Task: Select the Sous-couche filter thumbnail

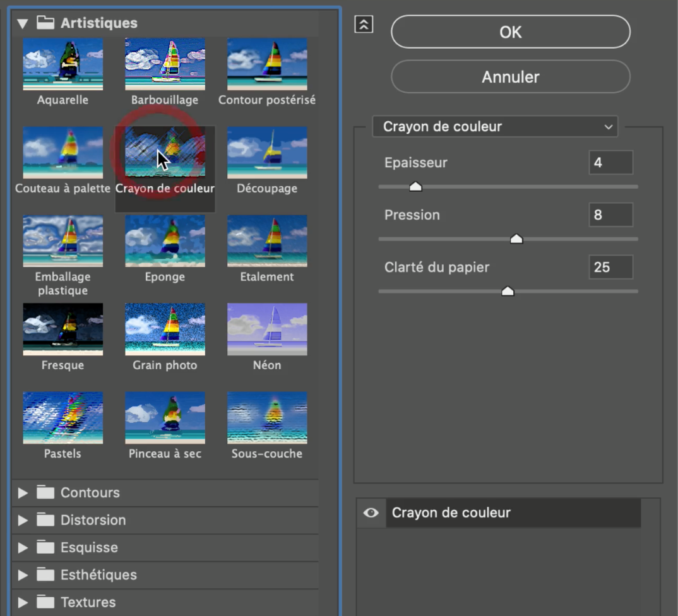Action: click(x=267, y=418)
